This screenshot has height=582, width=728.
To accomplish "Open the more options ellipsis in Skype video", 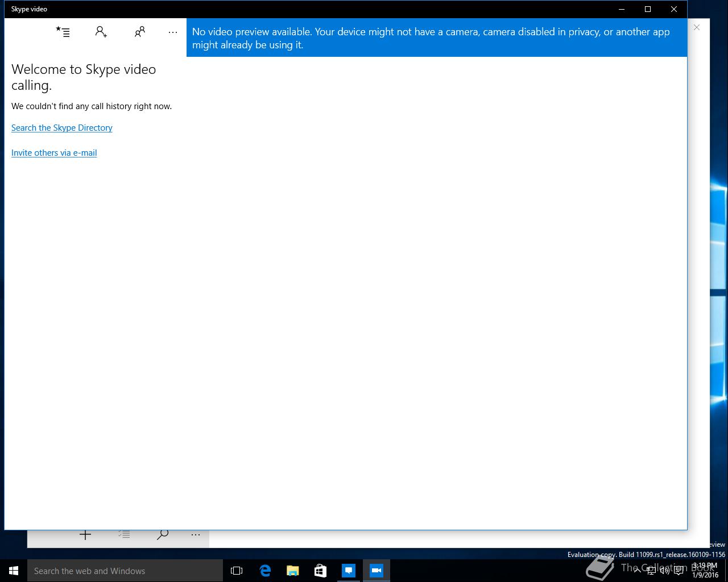I will tap(173, 32).
